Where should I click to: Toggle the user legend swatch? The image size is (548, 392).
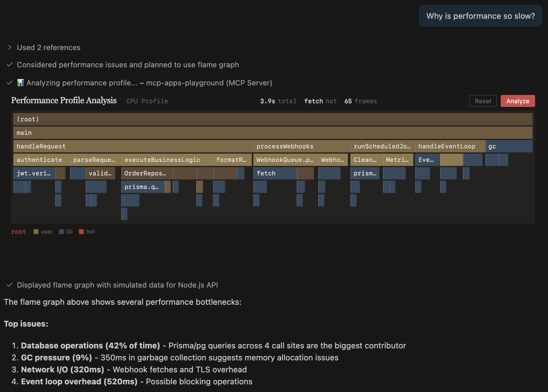[x=36, y=231]
